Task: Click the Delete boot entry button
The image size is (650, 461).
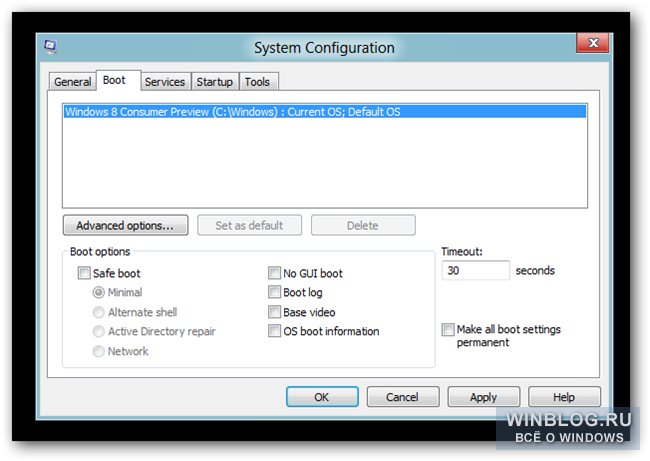Action: pyautogui.click(x=363, y=226)
